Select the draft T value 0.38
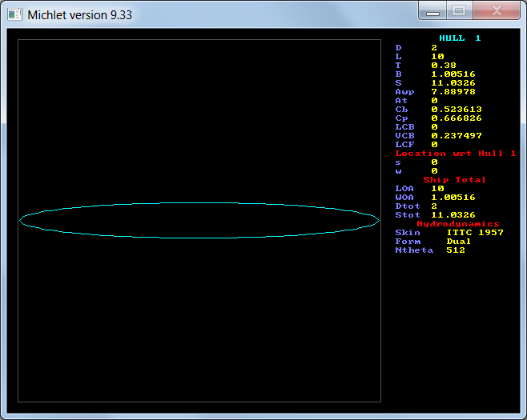Viewport: 527px width, 420px height. (x=444, y=65)
